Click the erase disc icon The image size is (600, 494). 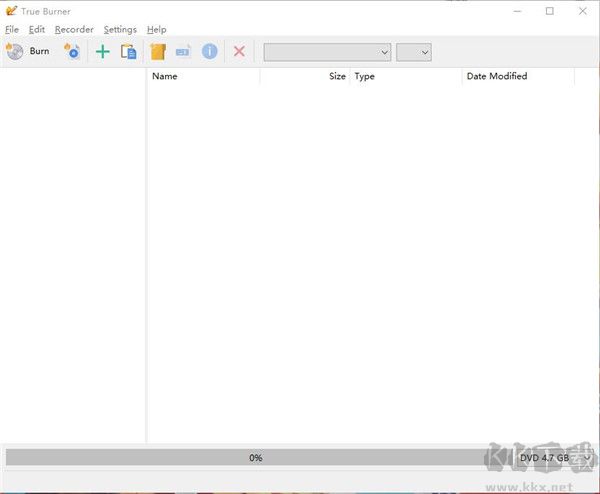tap(72, 51)
